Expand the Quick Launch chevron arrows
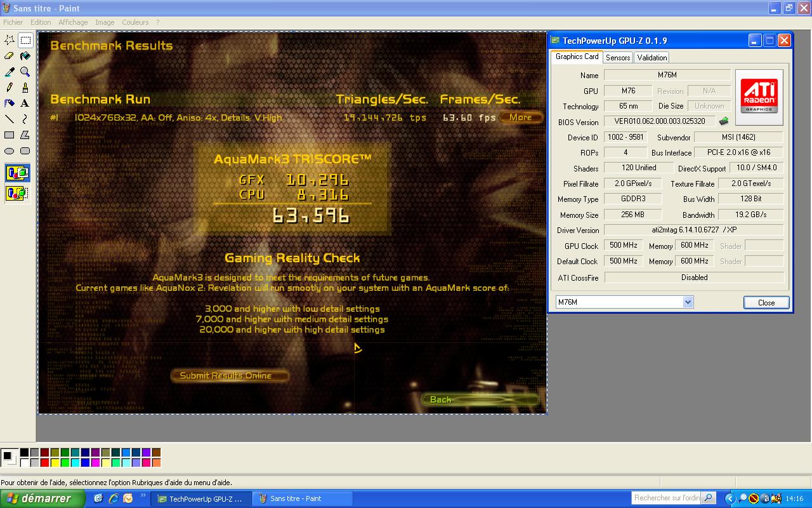Viewport: 812px width, 508px height. (143, 495)
